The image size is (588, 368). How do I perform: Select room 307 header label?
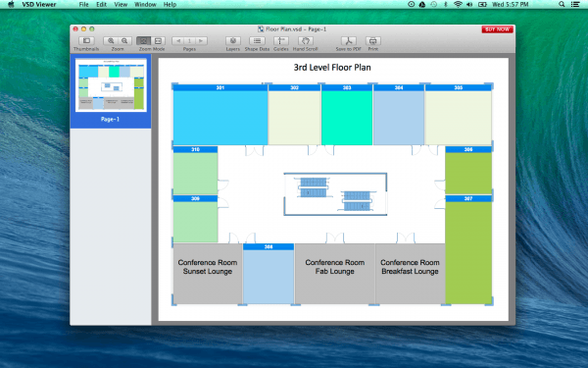point(468,198)
